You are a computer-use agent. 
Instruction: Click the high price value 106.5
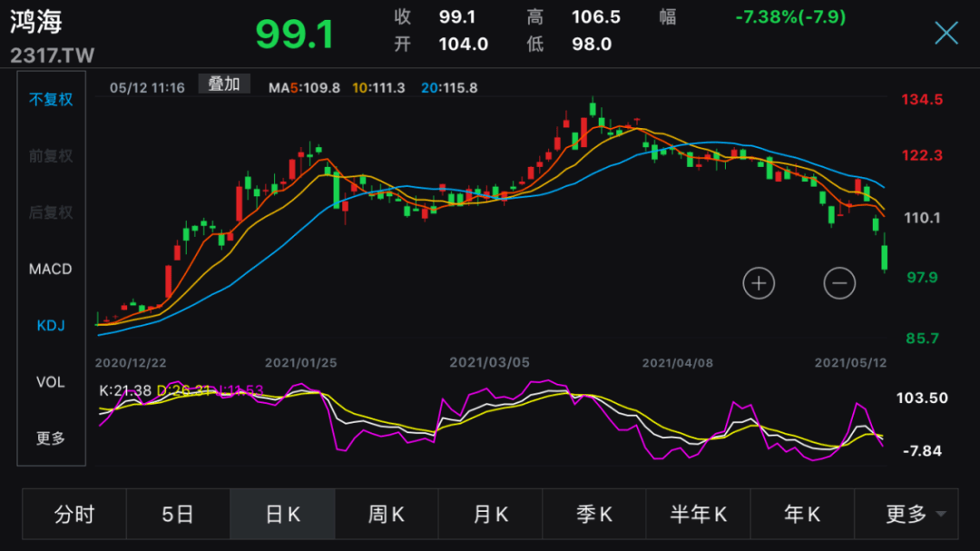coord(595,17)
